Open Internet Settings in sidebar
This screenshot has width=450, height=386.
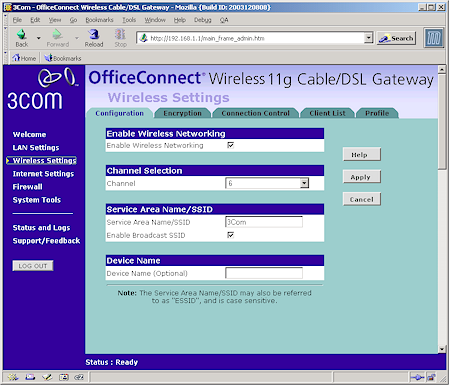43,174
